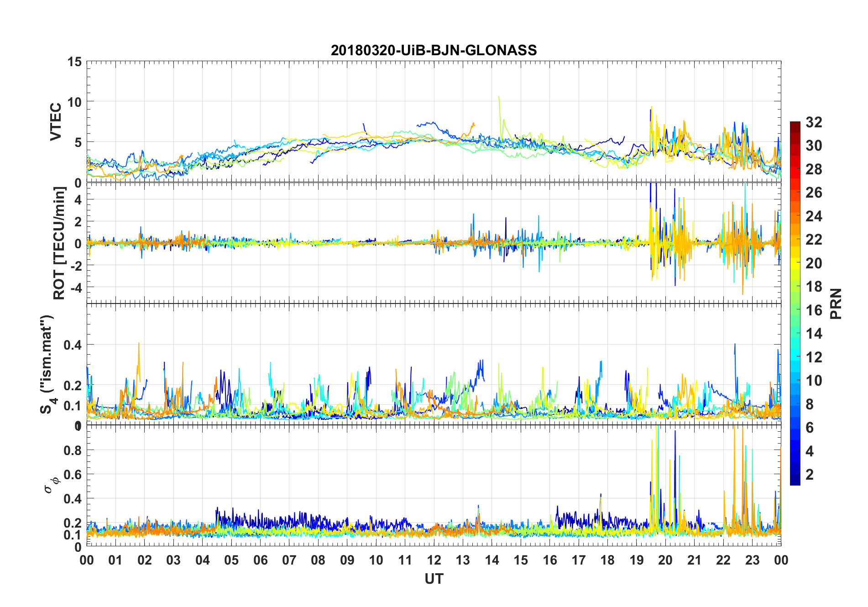
Task: Click x-axis tick label 18
Action: 607,560
